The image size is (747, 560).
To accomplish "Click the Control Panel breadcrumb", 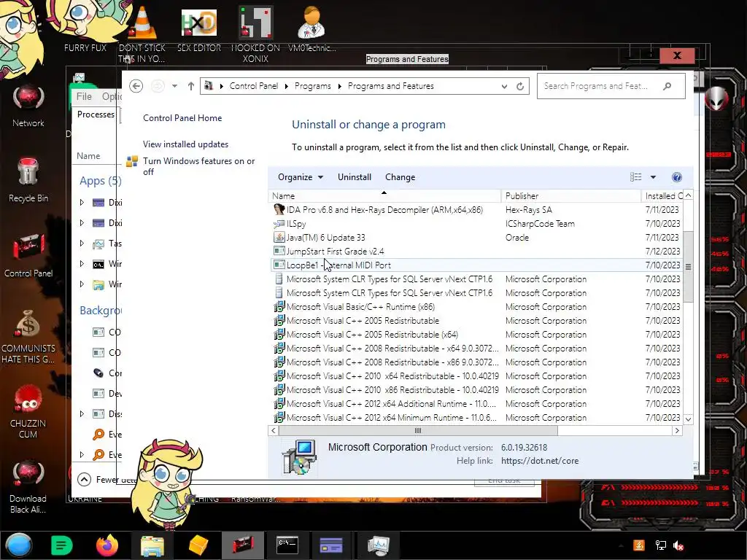I will [x=253, y=86].
